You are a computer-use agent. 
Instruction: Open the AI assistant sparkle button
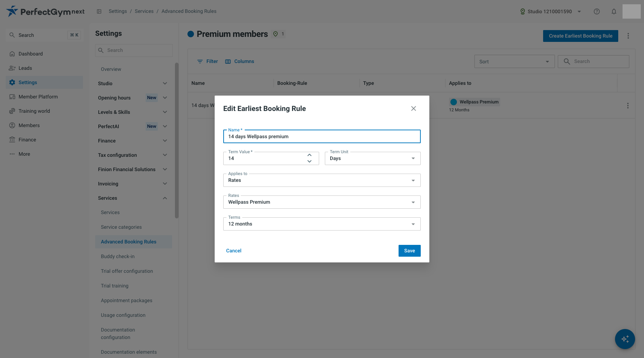pos(625,339)
